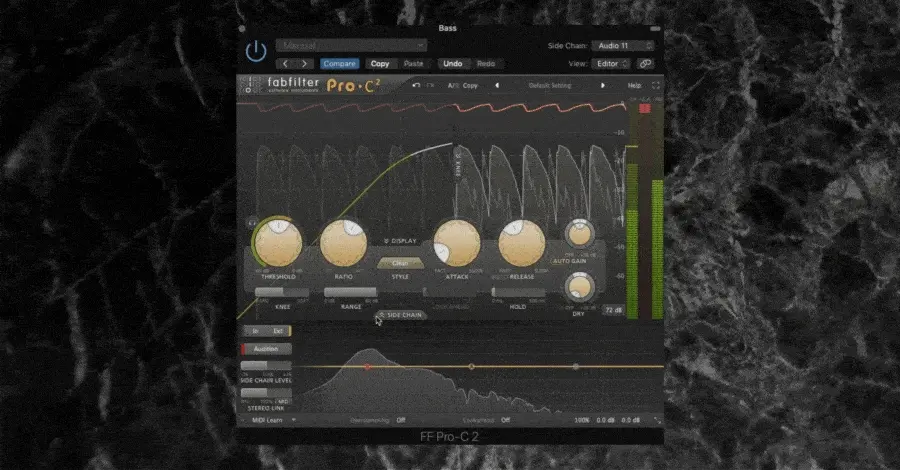The image size is (900, 470).
Task: Select next FabFilter preset arrow
Action: point(603,86)
